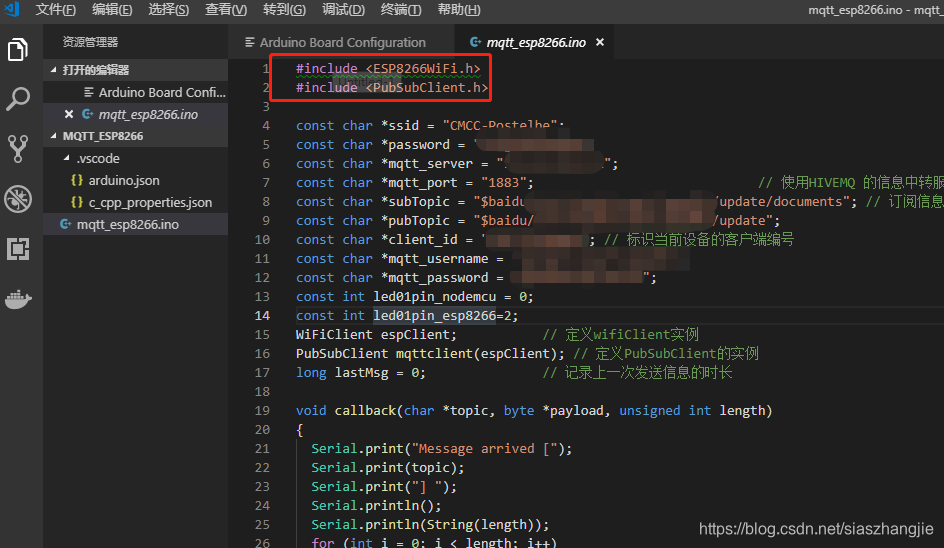Click #include <PubSubClient.h> line

(x=391, y=88)
